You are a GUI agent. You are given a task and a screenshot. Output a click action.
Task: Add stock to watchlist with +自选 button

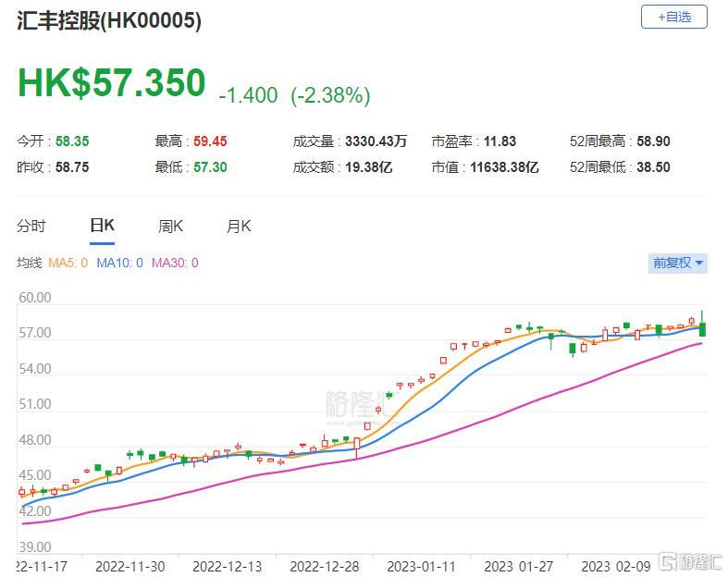pos(674,18)
